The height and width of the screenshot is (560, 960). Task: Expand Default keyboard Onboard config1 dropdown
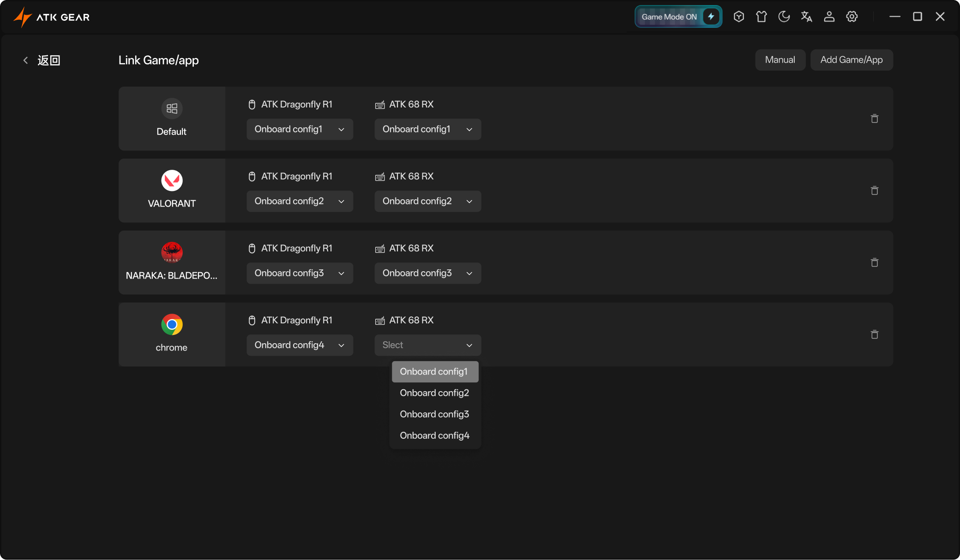coord(427,129)
